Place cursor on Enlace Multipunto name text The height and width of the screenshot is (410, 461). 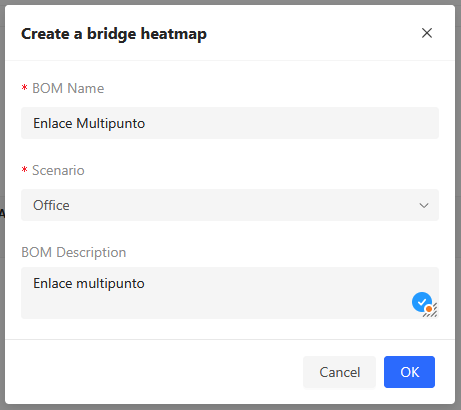89,124
